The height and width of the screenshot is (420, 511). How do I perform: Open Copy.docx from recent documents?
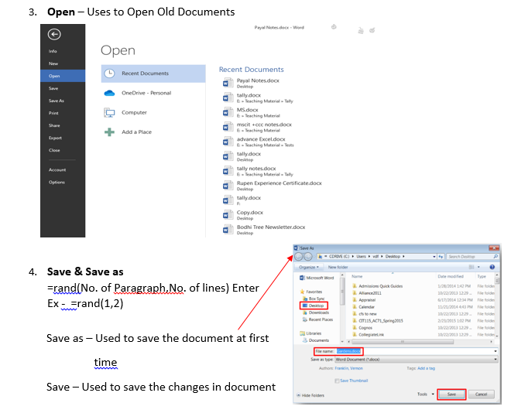tap(243, 215)
